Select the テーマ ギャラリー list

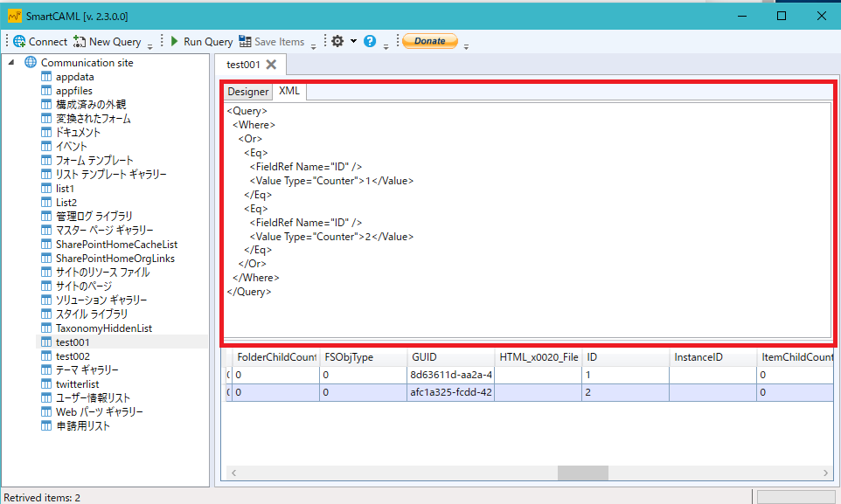pyautogui.click(x=87, y=370)
